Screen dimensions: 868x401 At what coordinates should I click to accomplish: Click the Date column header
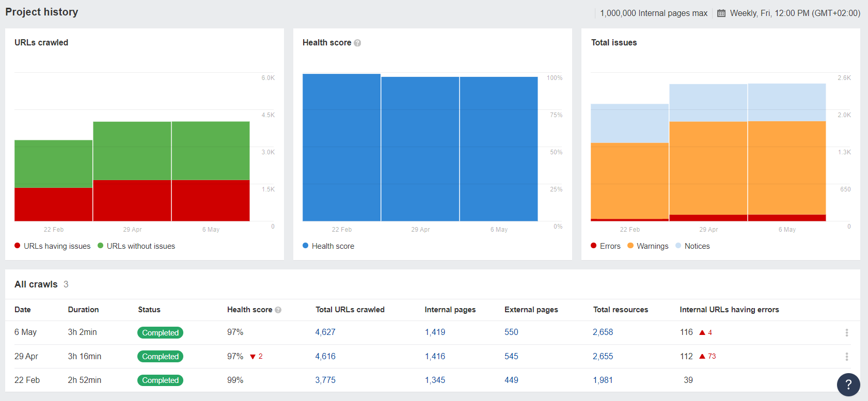point(23,310)
